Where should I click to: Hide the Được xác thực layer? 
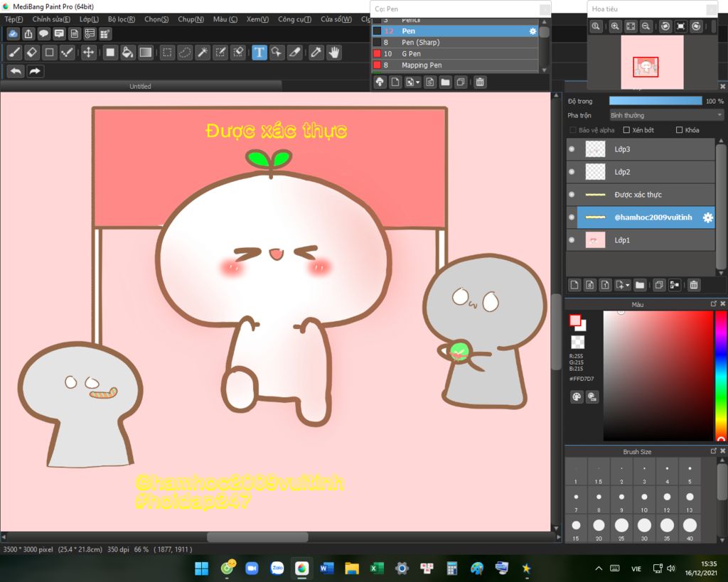[x=572, y=195]
